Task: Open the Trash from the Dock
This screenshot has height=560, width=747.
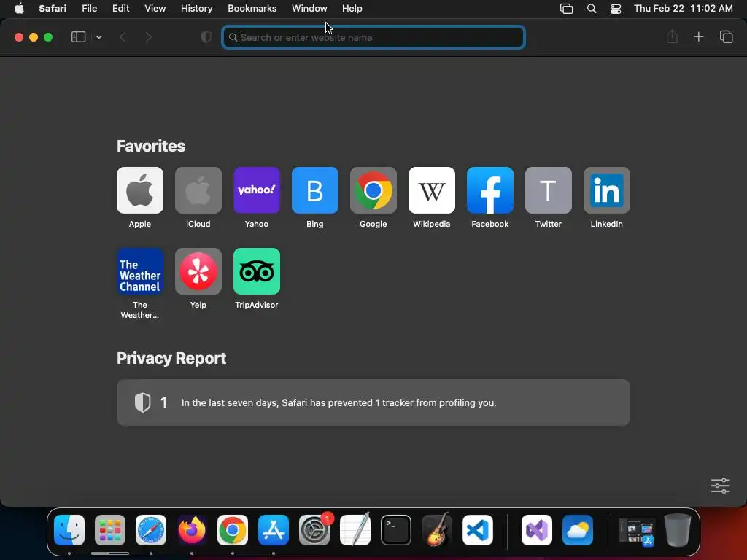Action: coord(678,530)
